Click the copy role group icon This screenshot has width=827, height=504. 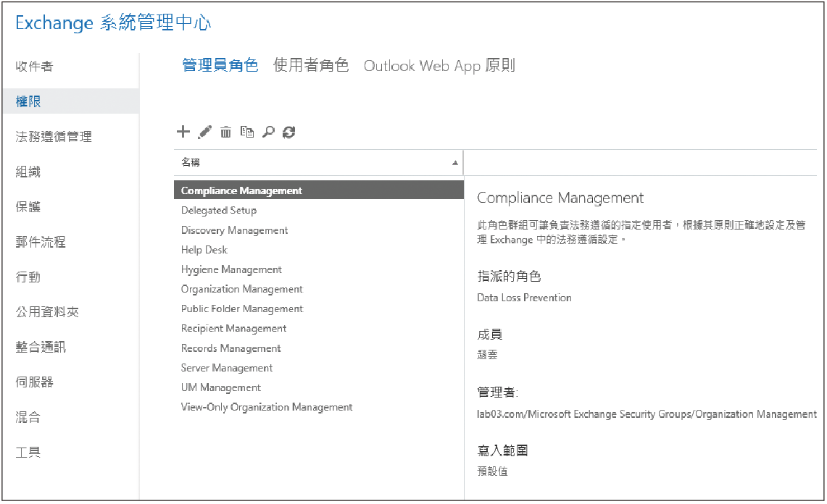point(247,132)
